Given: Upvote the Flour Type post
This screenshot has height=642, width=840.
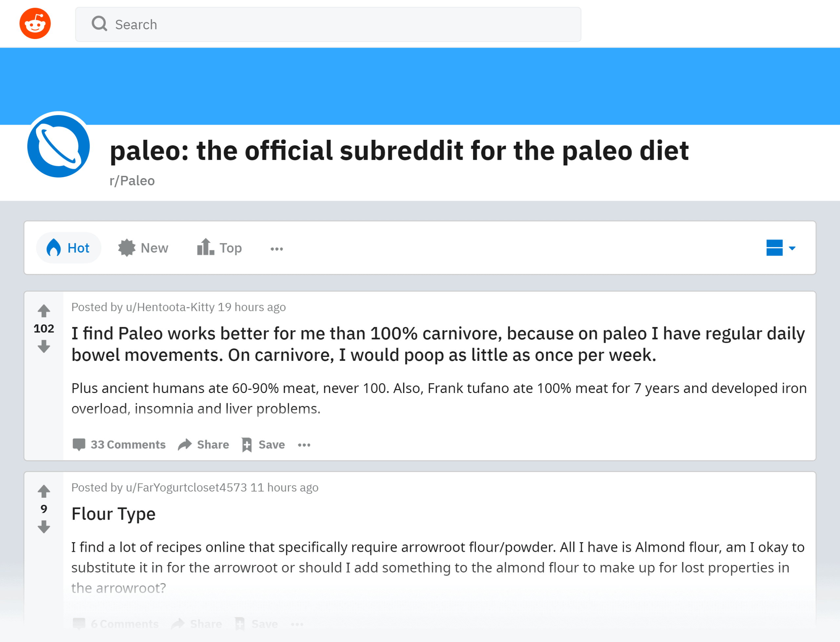Looking at the screenshot, I should pyautogui.click(x=44, y=491).
